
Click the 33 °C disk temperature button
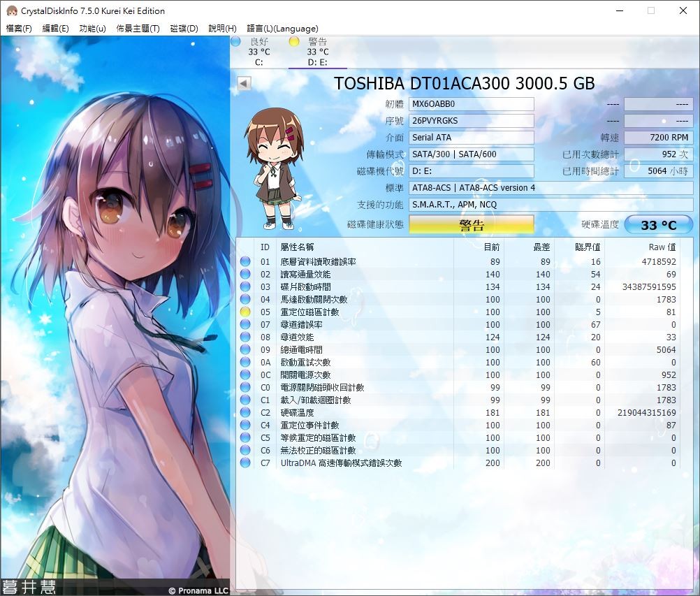click(x=659, y=224)
